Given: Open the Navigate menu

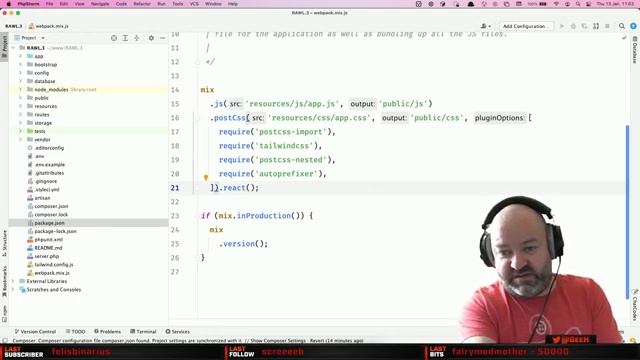Looking at the screenshot, I should (x=100, y=4).
